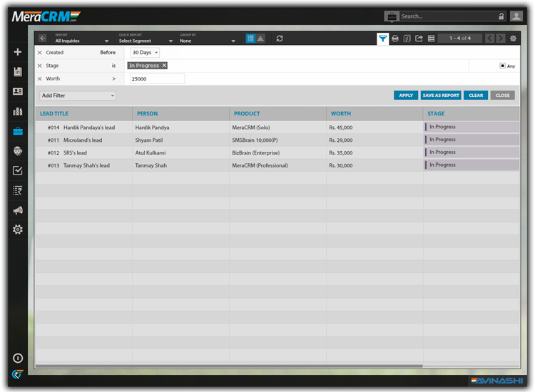This screenshot has width=535, height=392.
Task: Click the back arrow in report toolbar
Action: click(42, 38)
